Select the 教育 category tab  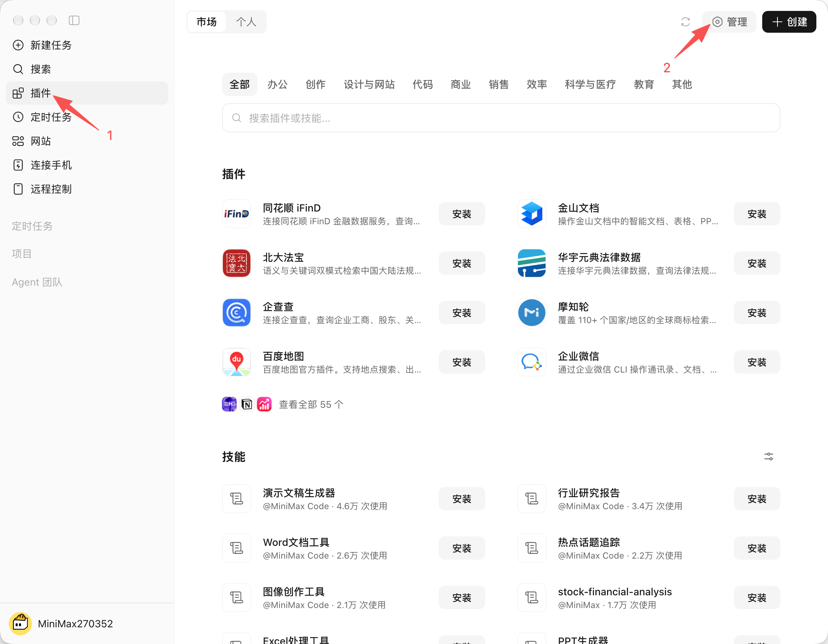click(x=644, y=84)
